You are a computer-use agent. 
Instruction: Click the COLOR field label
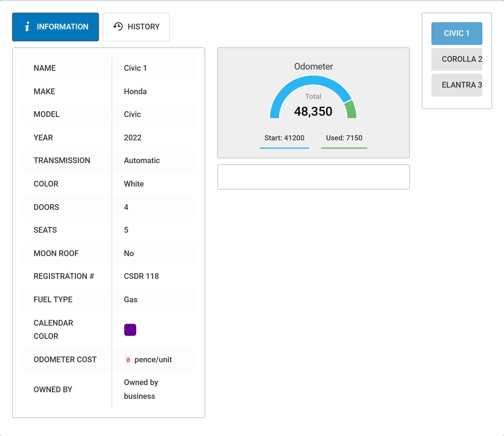click(46, 184)
